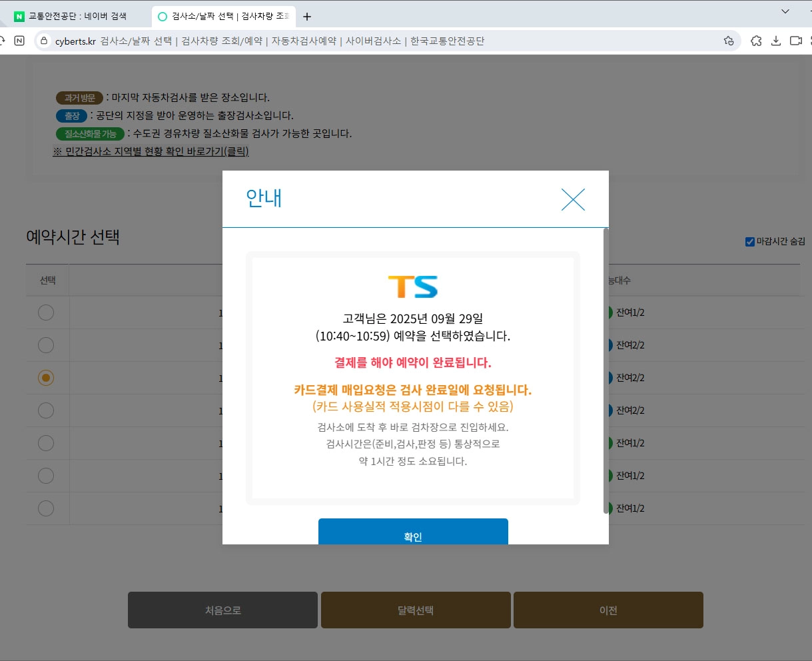Click the Naver N sidebar icon
The height and width of the screenshot is (661, 812).
click(20, 41)
